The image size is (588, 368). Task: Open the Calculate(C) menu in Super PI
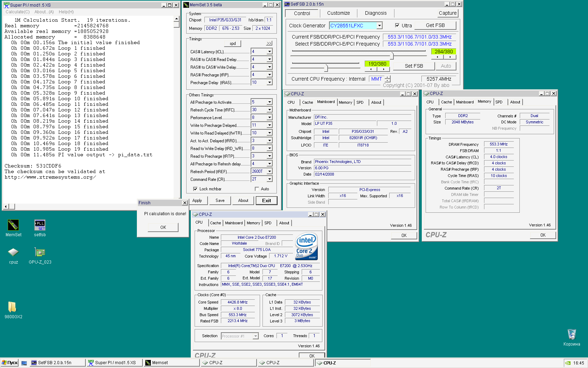[x=17, y=12]
